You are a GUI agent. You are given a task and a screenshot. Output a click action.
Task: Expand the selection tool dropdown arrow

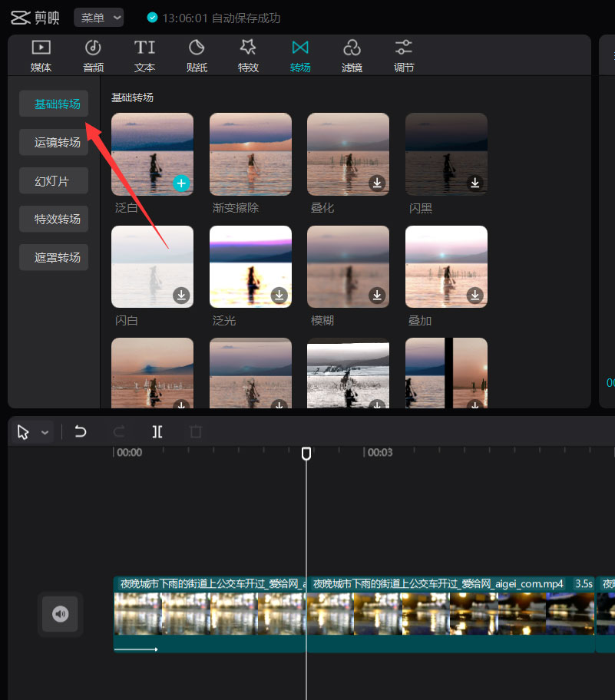[43, 431]
